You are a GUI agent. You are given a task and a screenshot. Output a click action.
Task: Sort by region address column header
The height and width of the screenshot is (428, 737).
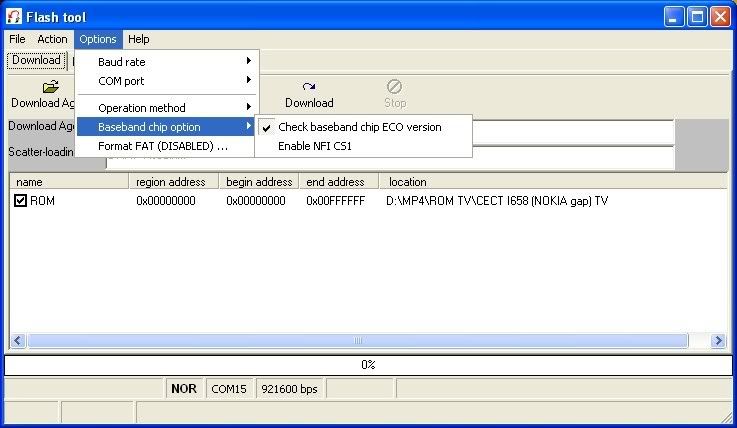(173, 182)
